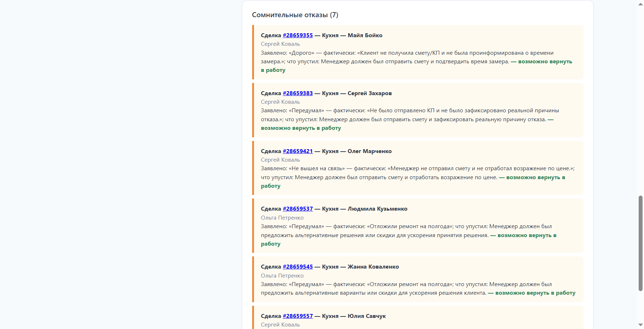Click 'Заявлено: «Передумал»' in Жанна Коваленко card

(293, 284)
